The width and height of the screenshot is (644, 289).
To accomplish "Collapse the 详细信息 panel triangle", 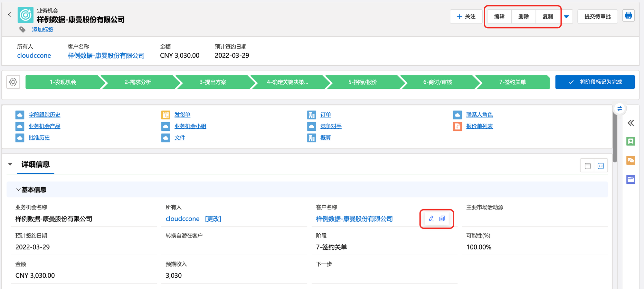I will pos(10,164).
